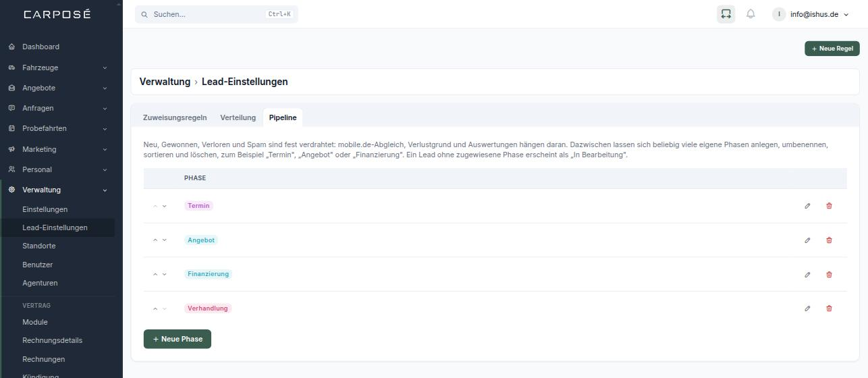Move the Finanzierung phase down
The image size is (868, 378).
pos(164,275)
